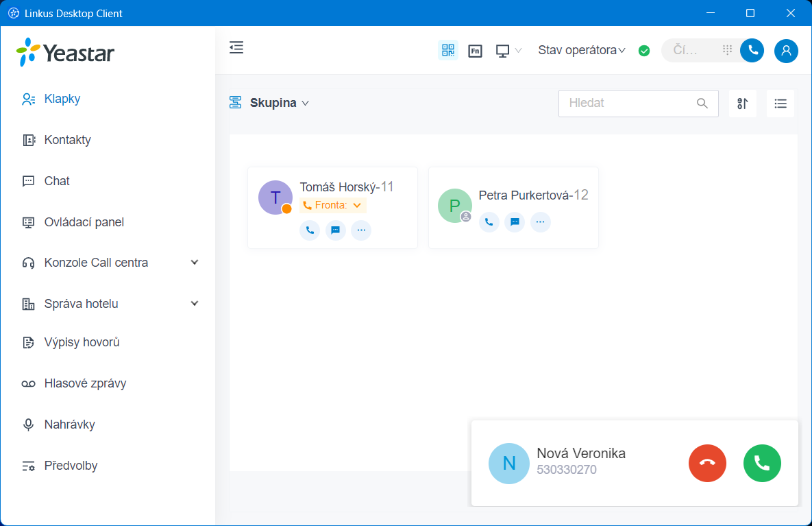Open the QR code login icon
This screenshot has width=812, height=526.
click(448, 50)
